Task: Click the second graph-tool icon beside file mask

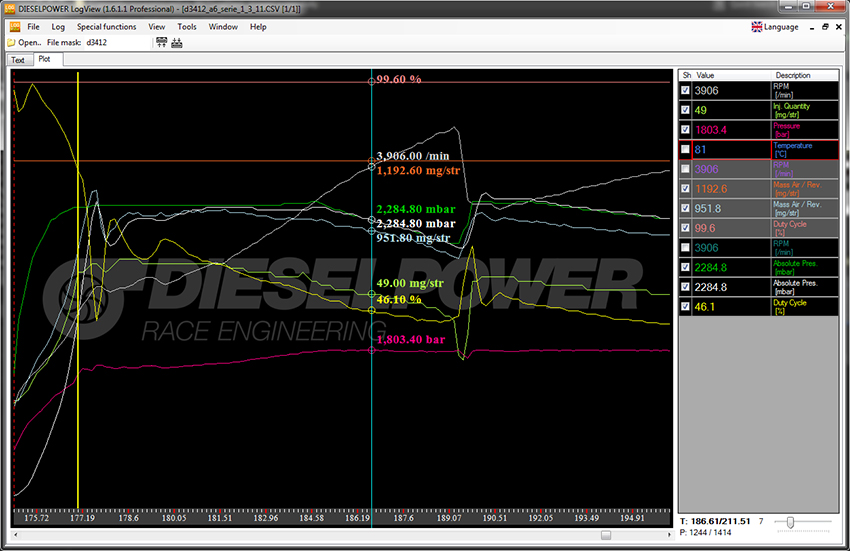Action: pos(177,42)
